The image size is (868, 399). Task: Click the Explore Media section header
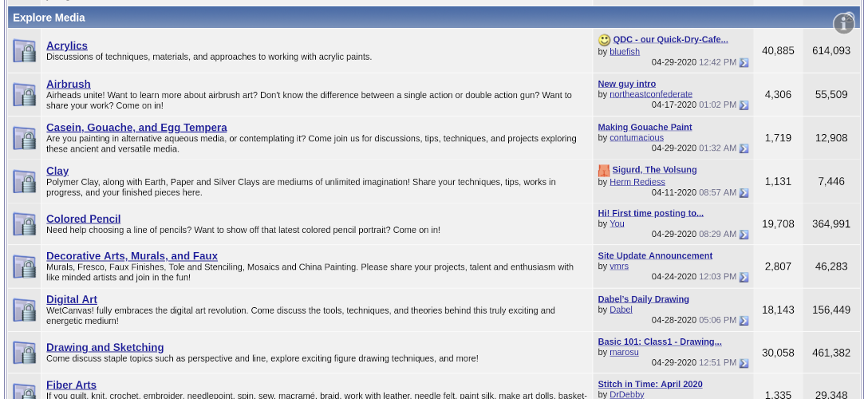49,18
